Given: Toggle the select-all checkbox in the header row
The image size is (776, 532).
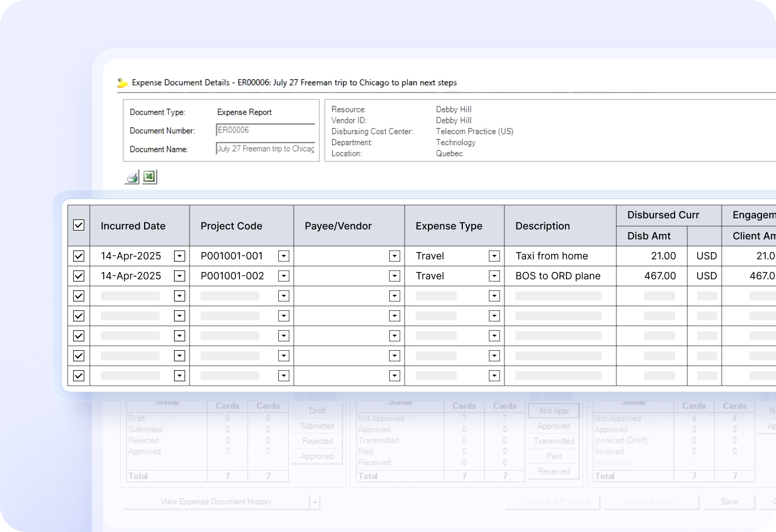Looking at the screenshot, I should click(x=78, y=225).
